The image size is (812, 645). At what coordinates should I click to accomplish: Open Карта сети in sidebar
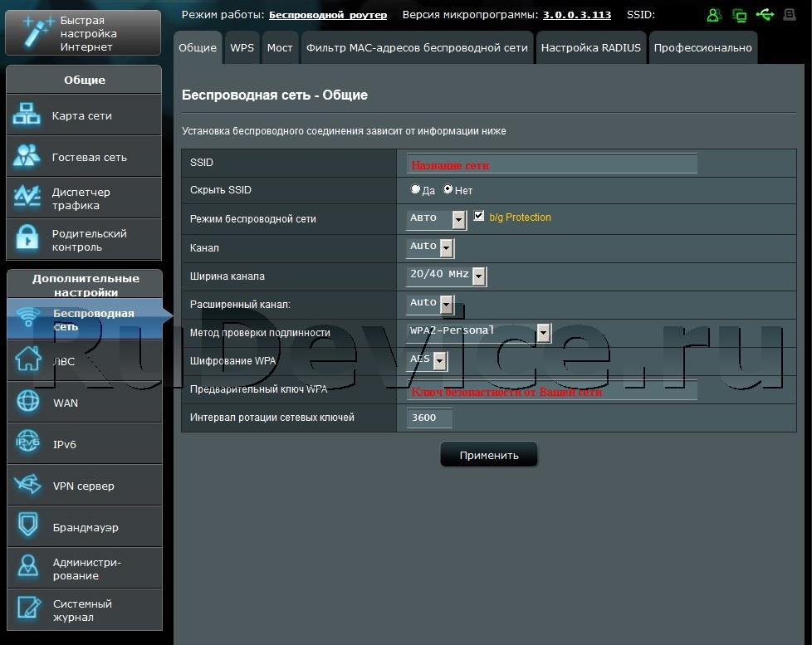pos(84,115)
